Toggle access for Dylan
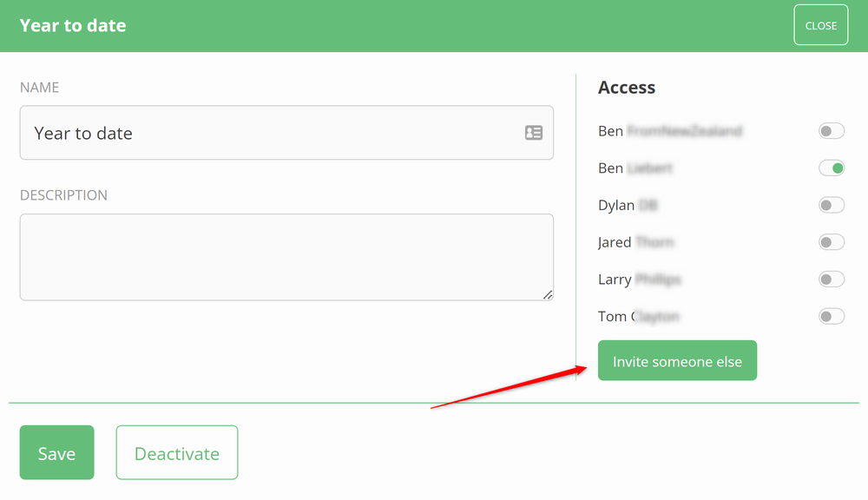The height and width of the screenshot is (500, 868). coord(831,206)
